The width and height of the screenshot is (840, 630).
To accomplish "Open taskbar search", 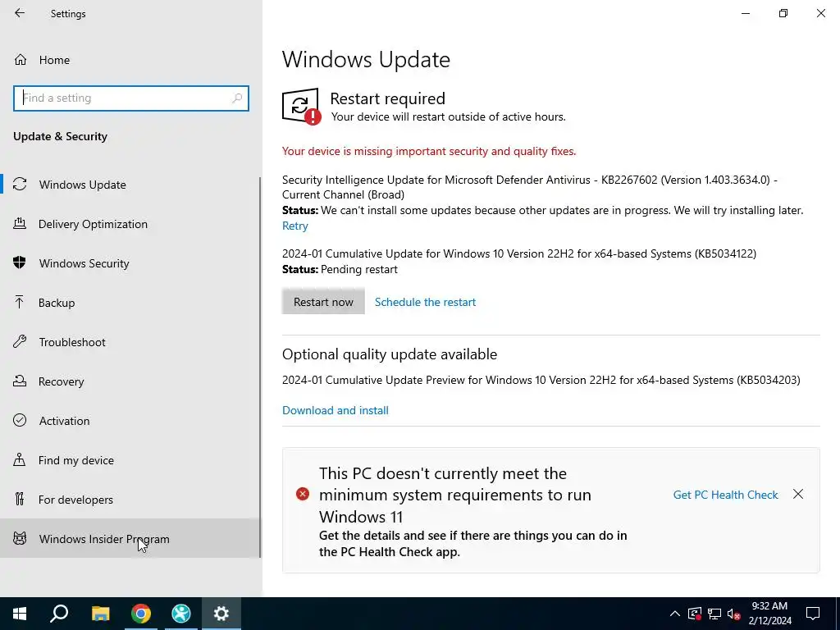I will 59,614.
